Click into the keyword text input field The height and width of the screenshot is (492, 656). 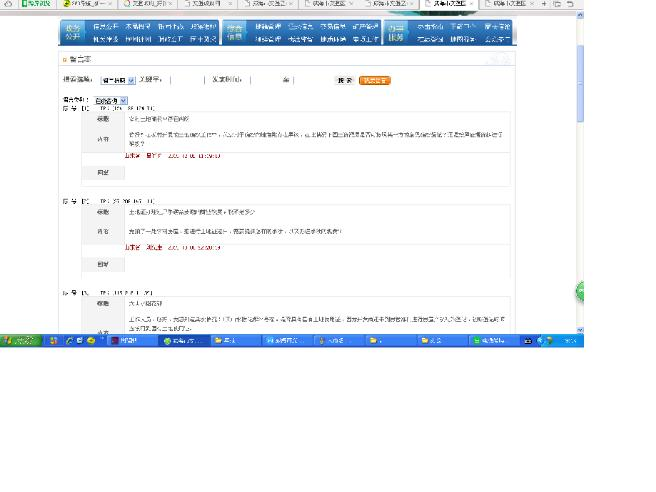(185, 80)
